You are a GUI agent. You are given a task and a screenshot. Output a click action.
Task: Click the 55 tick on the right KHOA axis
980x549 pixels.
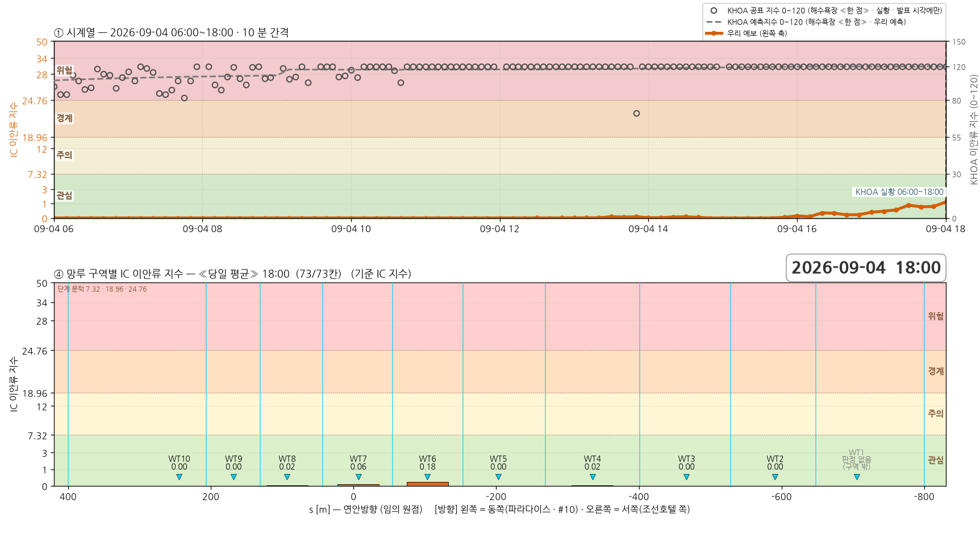point(957,138)
